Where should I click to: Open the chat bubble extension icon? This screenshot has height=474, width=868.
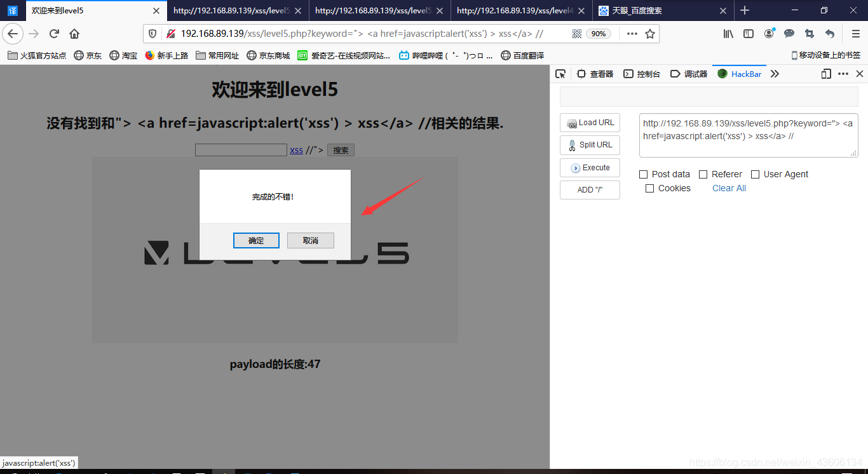tap(789, 34)
